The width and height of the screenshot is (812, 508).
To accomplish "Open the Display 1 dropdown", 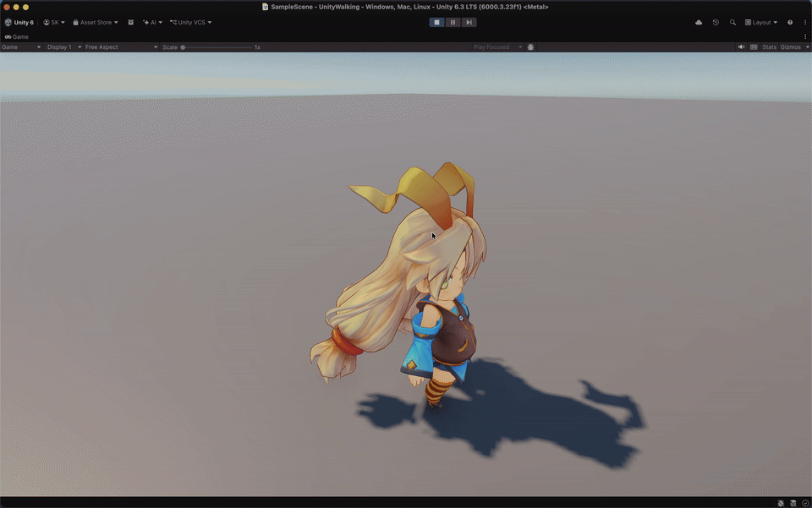I will click(x=64, y=47).
